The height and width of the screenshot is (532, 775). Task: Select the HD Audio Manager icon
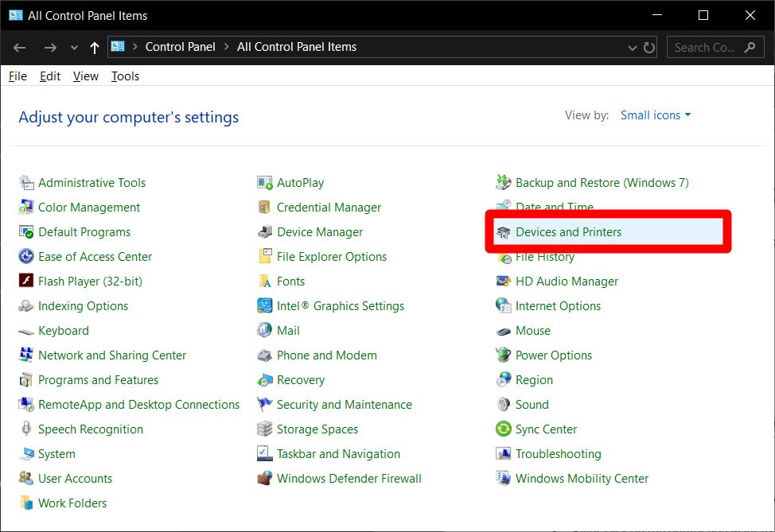point(503,282)
